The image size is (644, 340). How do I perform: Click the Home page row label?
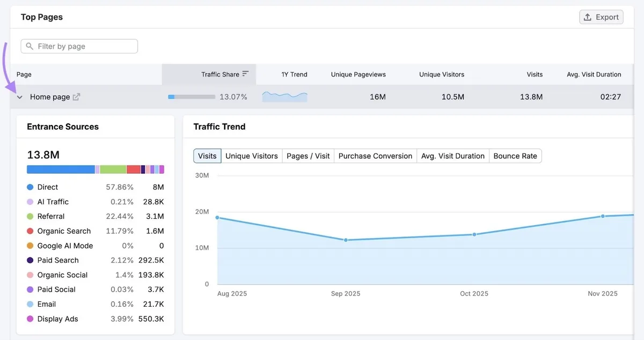click(x=50, y=97)
